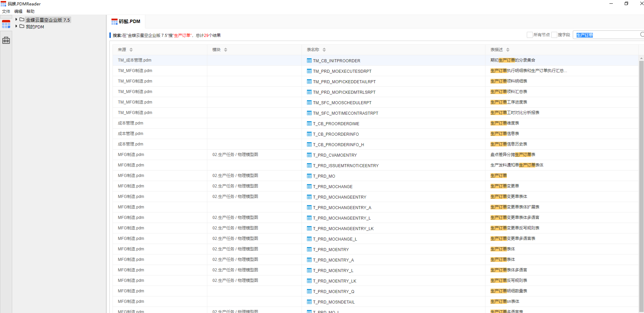The width and height of the screenshot is (644, 313).
Task: Open table name T_CB_PROORDERINFO
Action: coord(336,134)
